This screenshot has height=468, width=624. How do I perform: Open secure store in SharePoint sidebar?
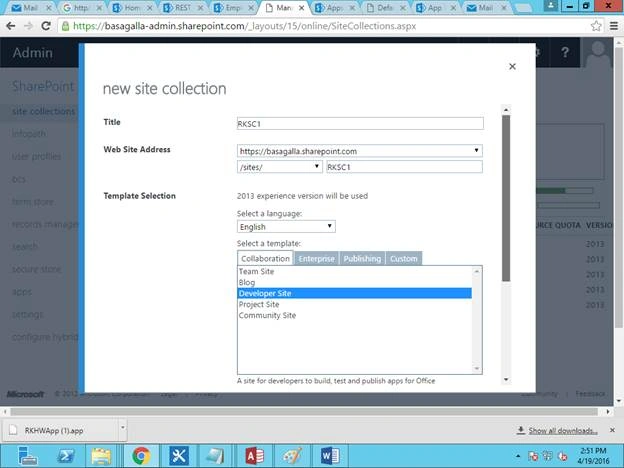36,269
